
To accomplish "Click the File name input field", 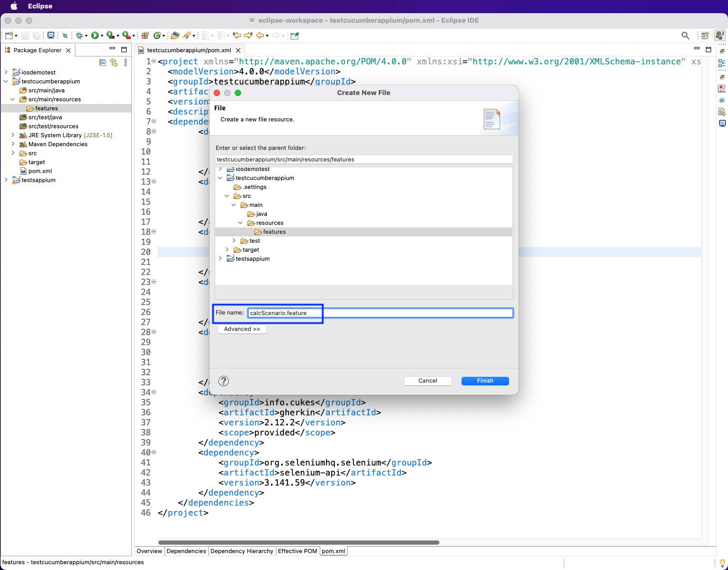I will [380, 313].
